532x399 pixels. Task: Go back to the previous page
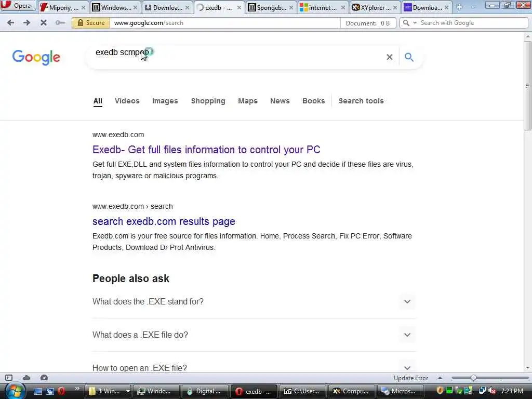pos(10,23)
